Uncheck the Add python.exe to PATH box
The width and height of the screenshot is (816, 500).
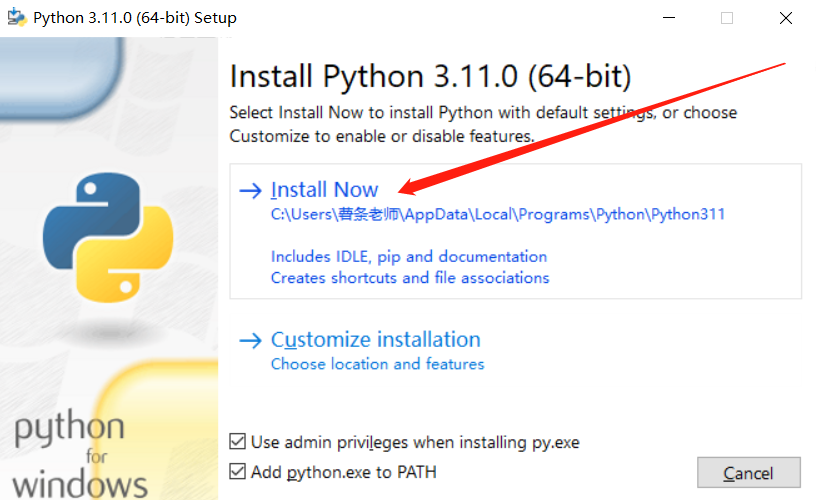point(237,471)
